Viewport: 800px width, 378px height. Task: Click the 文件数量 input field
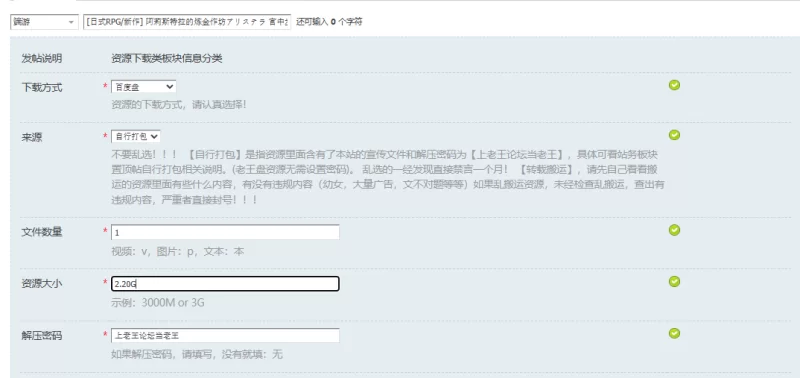click(225, 232)
